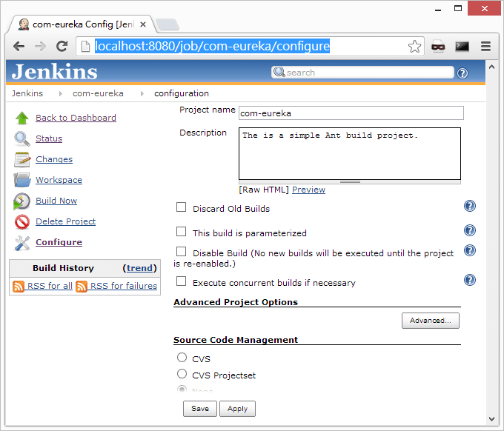Viewport: 504px width, 431px height.
Task: Click the Back to Dashboard green arrow icon
Action: tap(22, 118)
